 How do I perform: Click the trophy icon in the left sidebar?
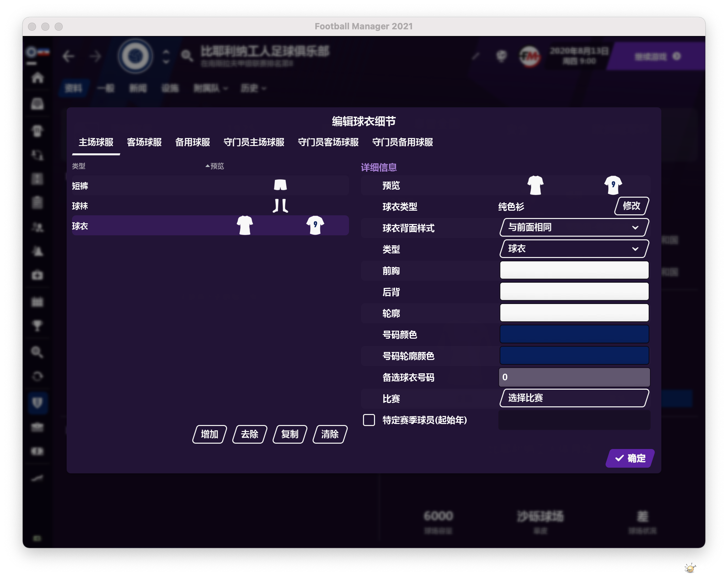(37, 325)
